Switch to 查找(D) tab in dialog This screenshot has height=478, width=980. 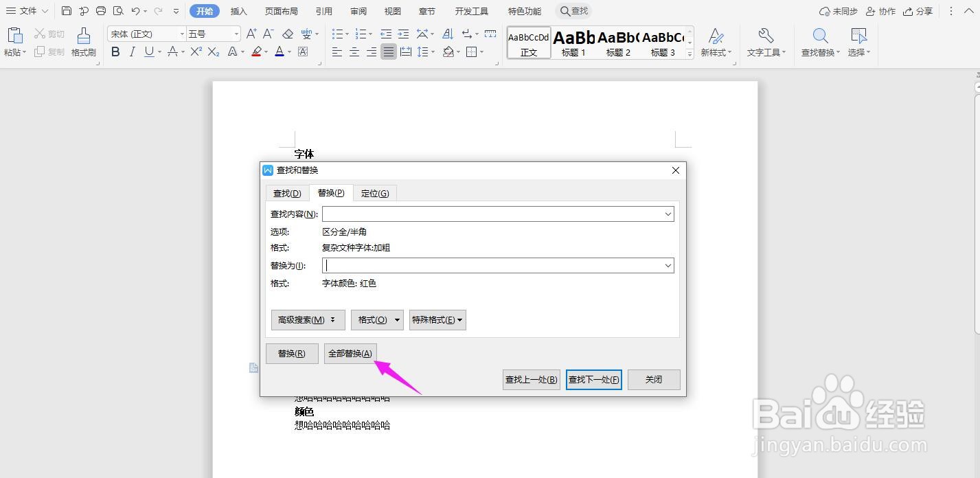[287, 193]
